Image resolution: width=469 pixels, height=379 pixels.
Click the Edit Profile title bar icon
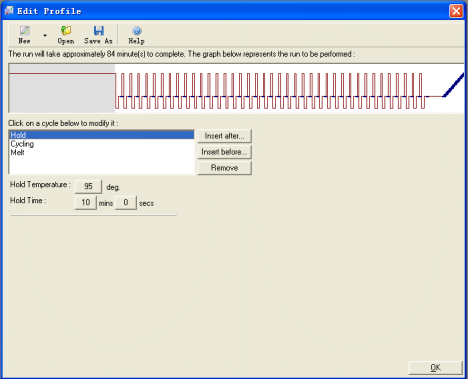(x=9, y=11)
